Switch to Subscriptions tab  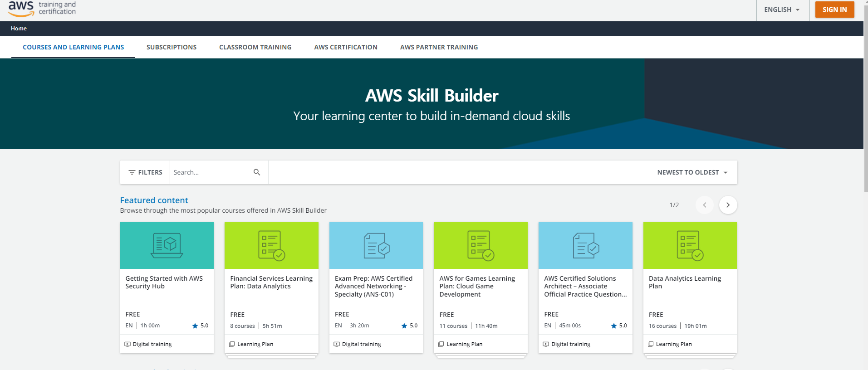click(x=172, y=47)
